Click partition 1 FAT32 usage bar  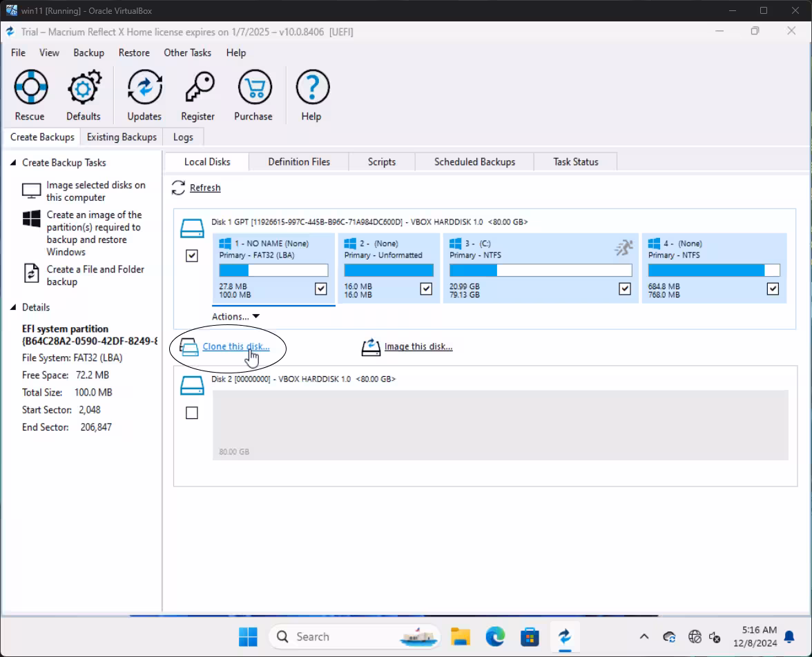tap(273, 271)
